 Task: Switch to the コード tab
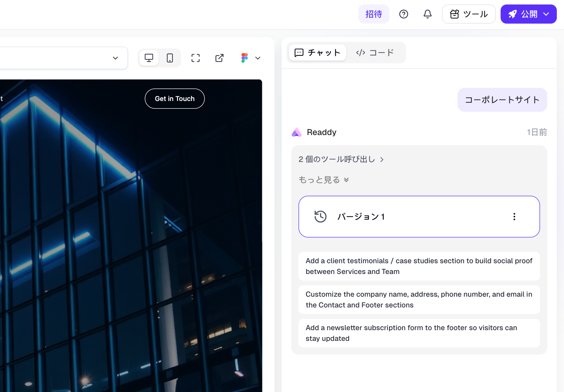375,53
